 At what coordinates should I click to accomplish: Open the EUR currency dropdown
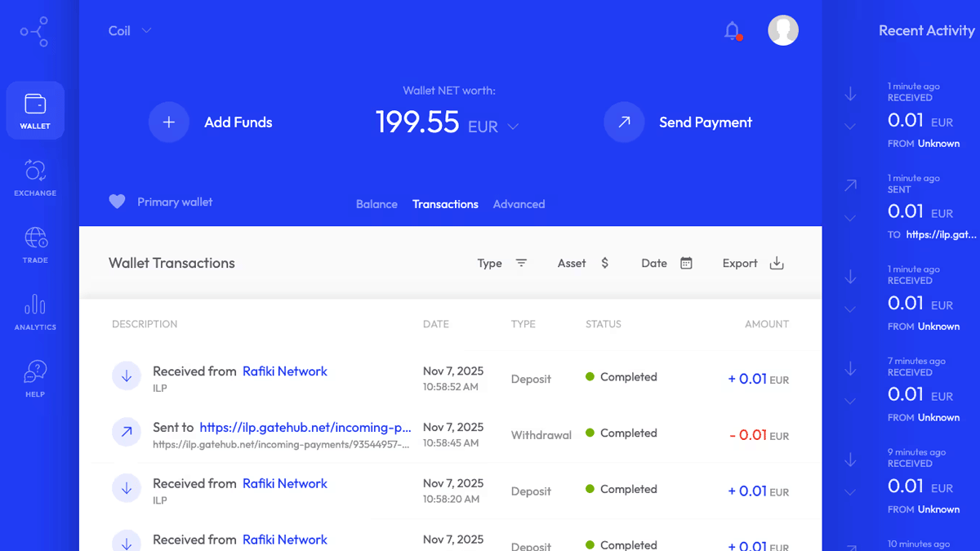tap(514, 127)
